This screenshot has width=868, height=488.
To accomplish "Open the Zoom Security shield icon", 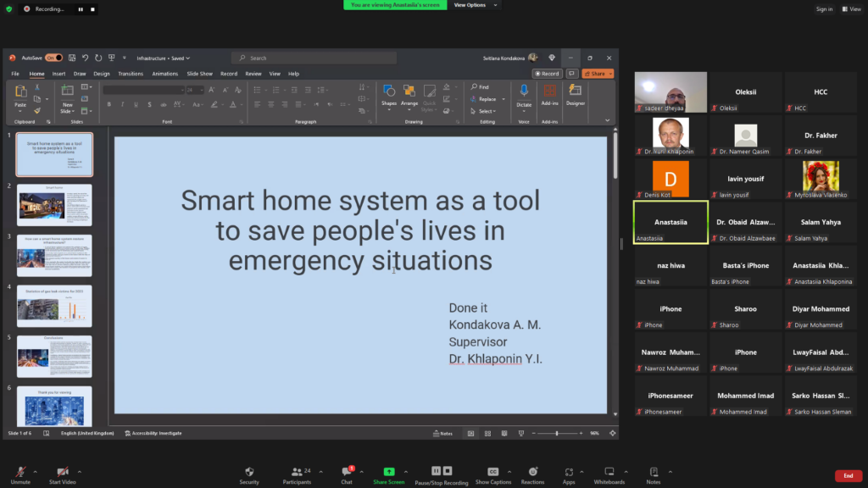I will click(x=249, y=471).
